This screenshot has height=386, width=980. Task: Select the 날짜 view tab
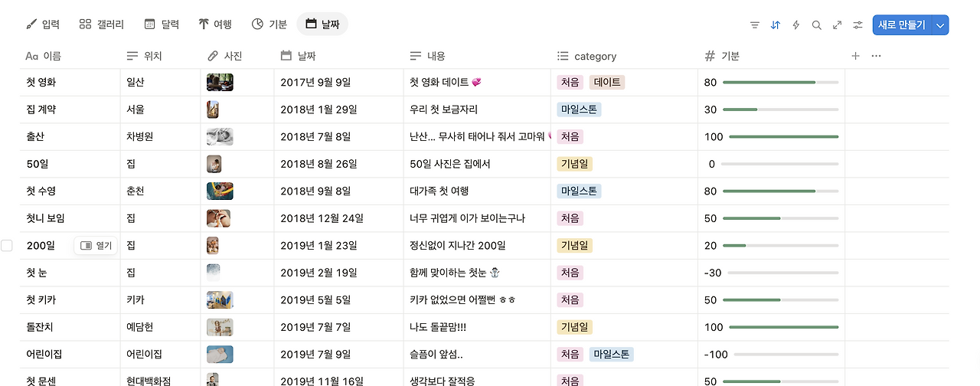click(x=322, y=25)
